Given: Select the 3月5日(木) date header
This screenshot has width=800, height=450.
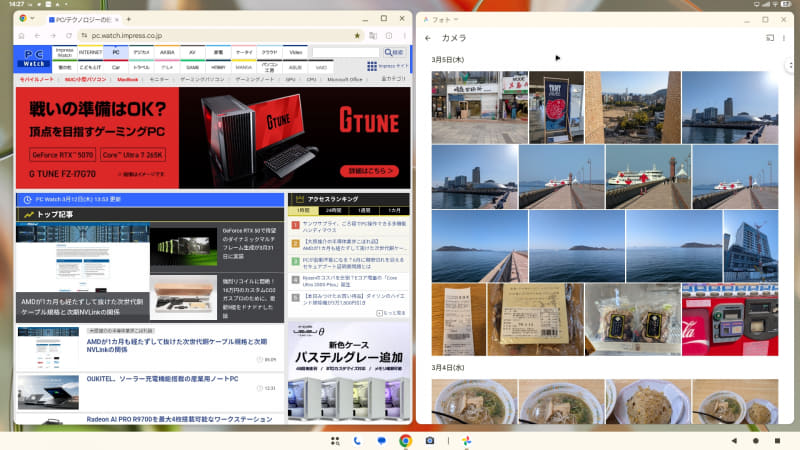Looking at the screenshot, I should (447, 60).
